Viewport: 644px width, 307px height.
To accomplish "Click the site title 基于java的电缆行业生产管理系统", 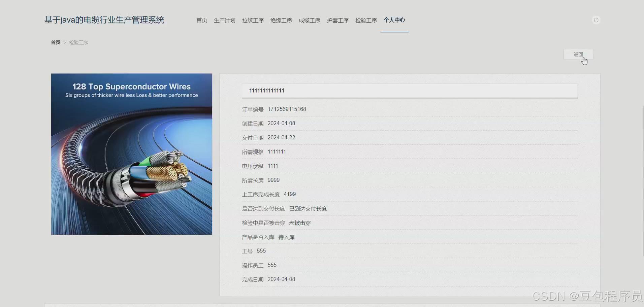I will pos(104,20).
